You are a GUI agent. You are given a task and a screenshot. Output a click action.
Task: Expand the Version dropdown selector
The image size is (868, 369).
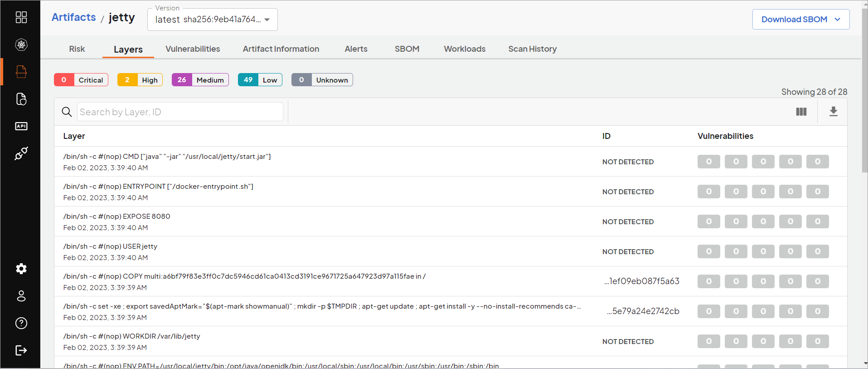tap(213, 20)
